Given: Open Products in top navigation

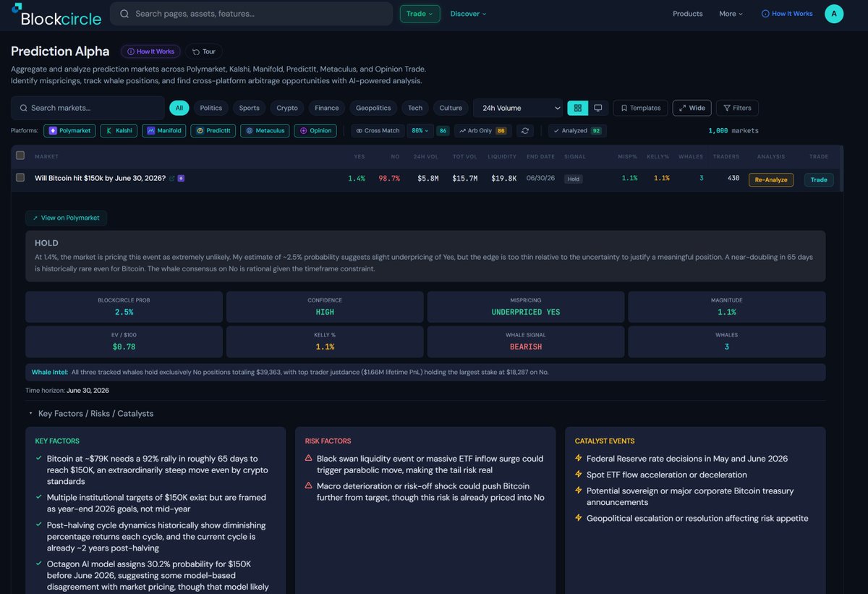Looking at the screenshot, I should [688, 14].
